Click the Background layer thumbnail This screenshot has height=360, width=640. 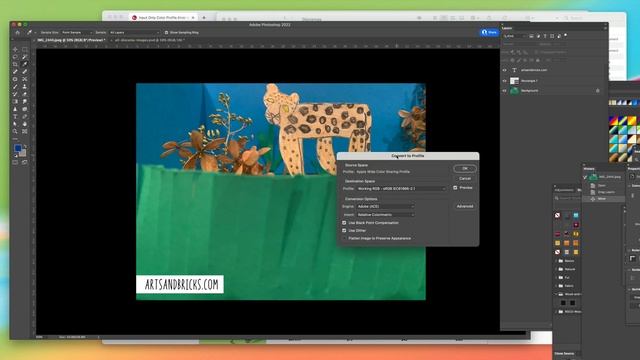pos(514,91)
